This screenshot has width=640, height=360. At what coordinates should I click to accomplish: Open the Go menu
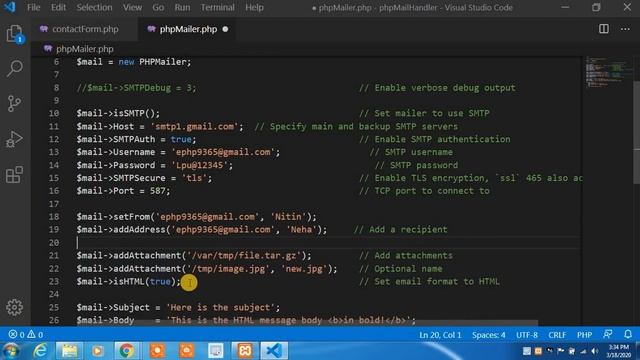click(x=158, y=7)
